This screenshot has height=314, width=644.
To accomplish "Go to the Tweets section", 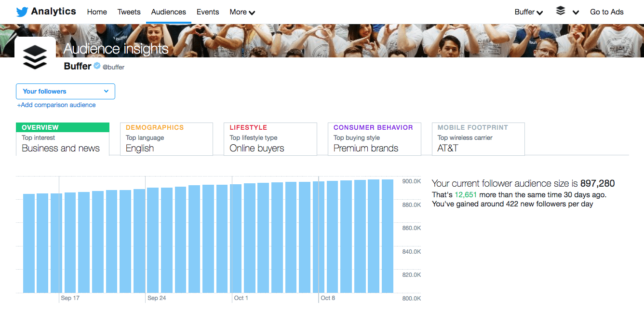I will click(129, 12).
